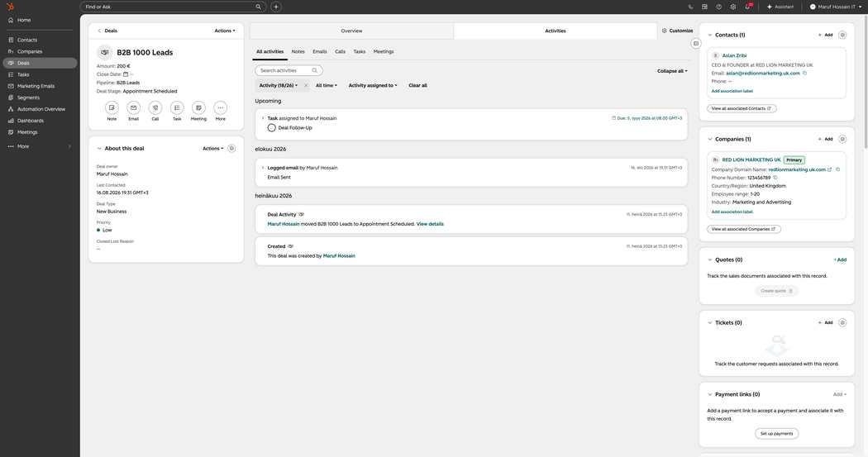This screenshot has height=457, width=868.
Task: Select the Meetings sub-tab
Action: click(383, 51)
